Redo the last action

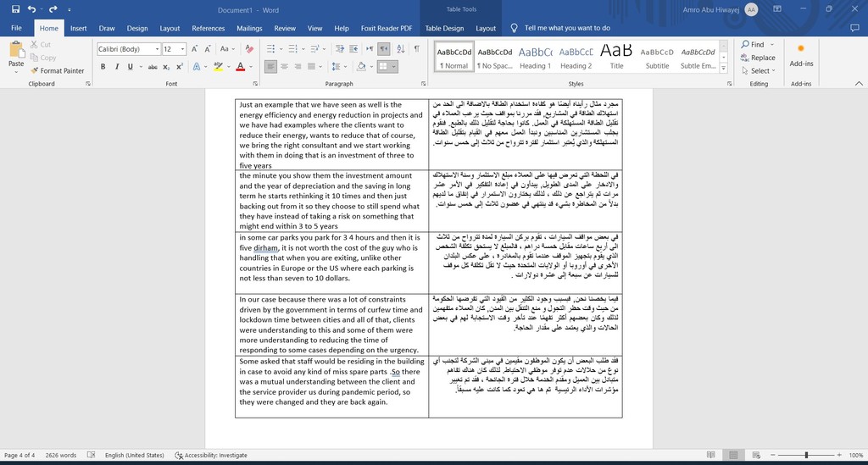click(53, 9)
